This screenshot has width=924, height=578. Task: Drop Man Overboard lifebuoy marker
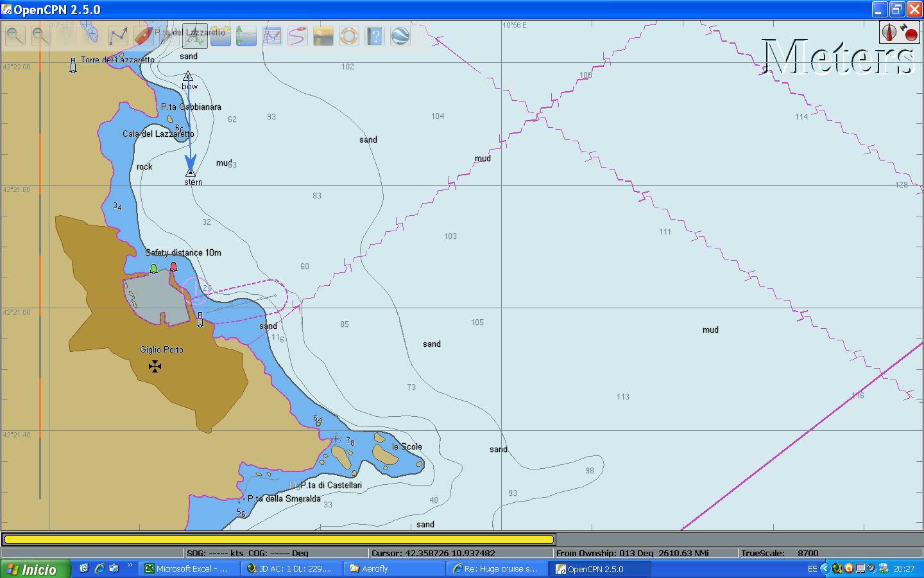click(x=349, y=36)
